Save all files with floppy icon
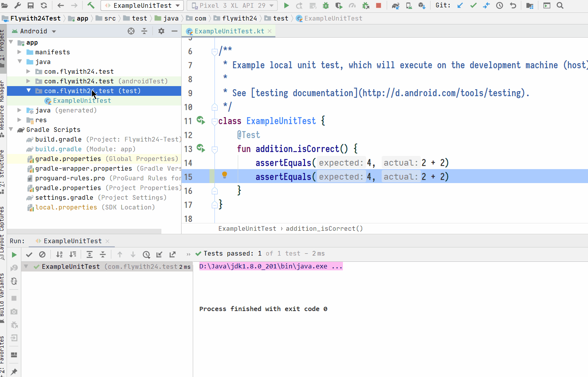Screen dimensions: 588x377 31,5
